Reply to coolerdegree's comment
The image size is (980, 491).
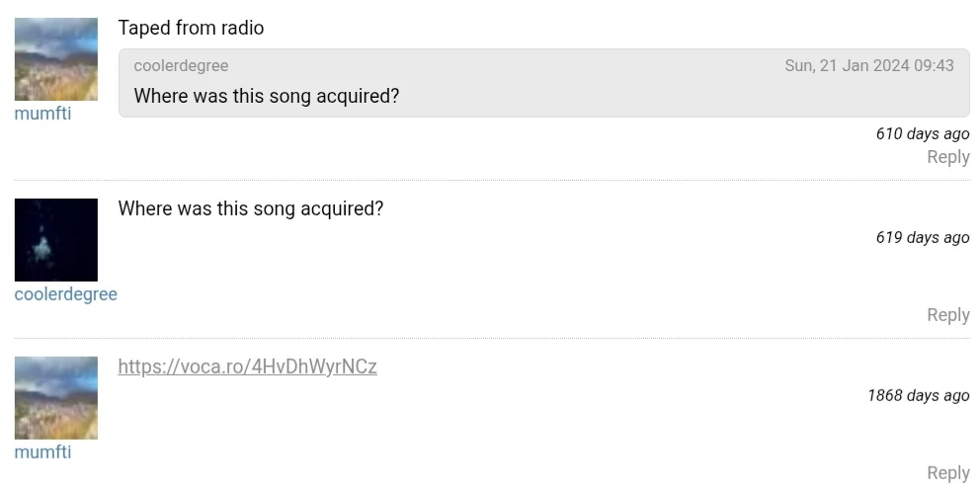947,315
